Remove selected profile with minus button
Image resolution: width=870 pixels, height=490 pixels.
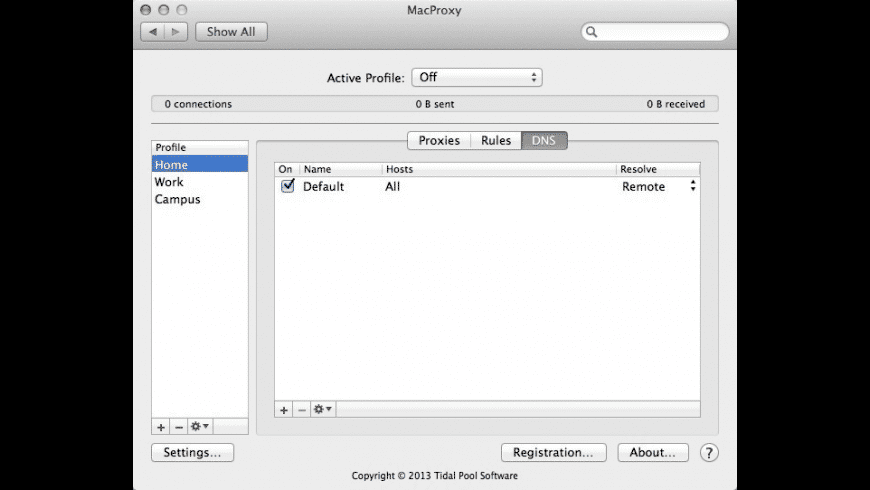pos(179,427)
